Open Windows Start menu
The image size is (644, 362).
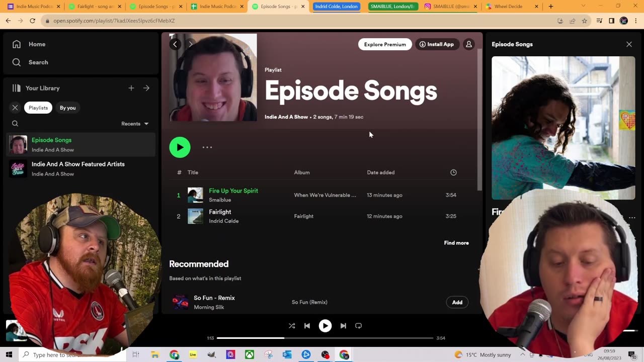9,355
